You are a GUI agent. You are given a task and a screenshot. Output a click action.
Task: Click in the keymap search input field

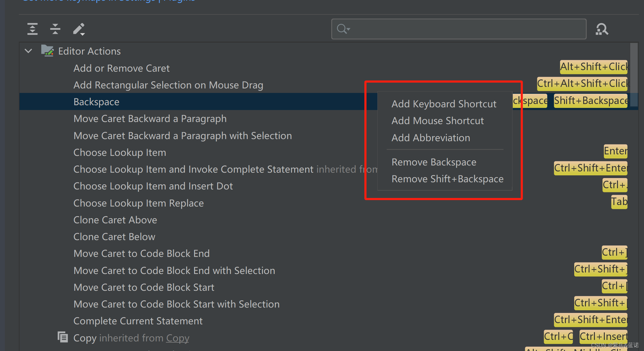(467, 29)
